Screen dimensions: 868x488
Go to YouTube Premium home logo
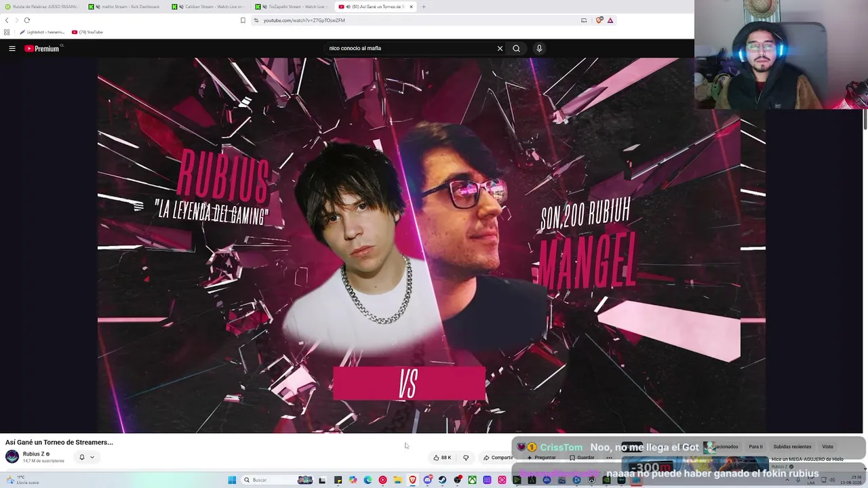[43, 49]
